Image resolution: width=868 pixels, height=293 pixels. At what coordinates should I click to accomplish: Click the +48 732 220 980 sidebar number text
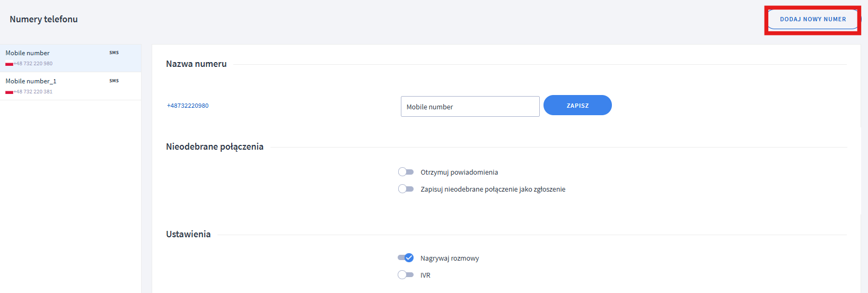pos(33,64)
